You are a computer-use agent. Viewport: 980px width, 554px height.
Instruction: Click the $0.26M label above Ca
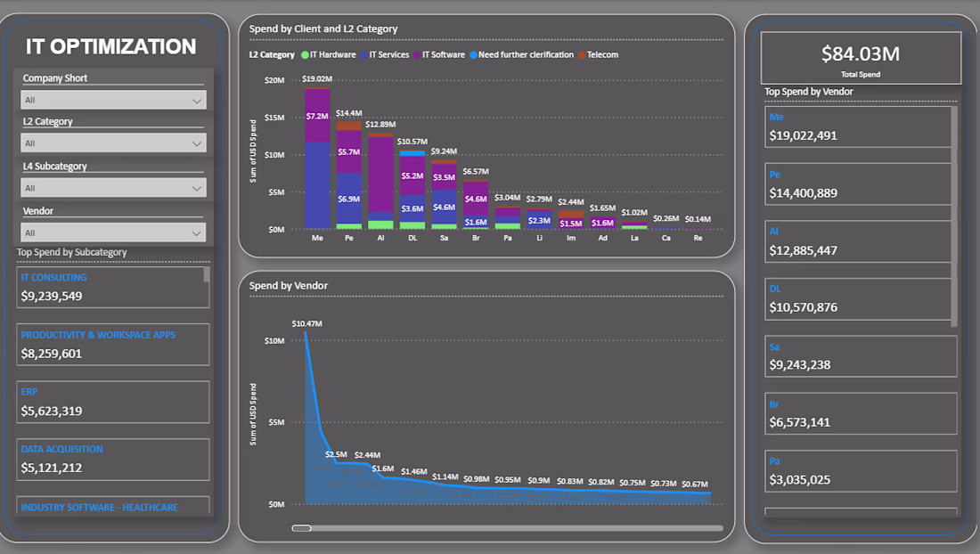[666, 218]
